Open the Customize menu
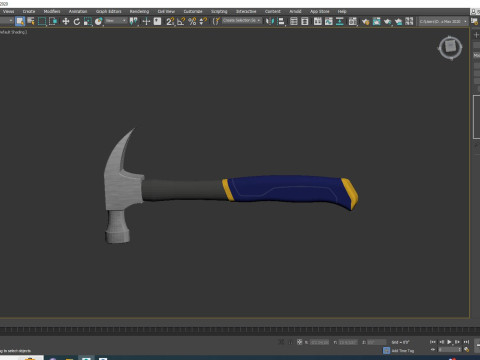The width and height of the screenshot is (480, 360). (x=193, y=11)
